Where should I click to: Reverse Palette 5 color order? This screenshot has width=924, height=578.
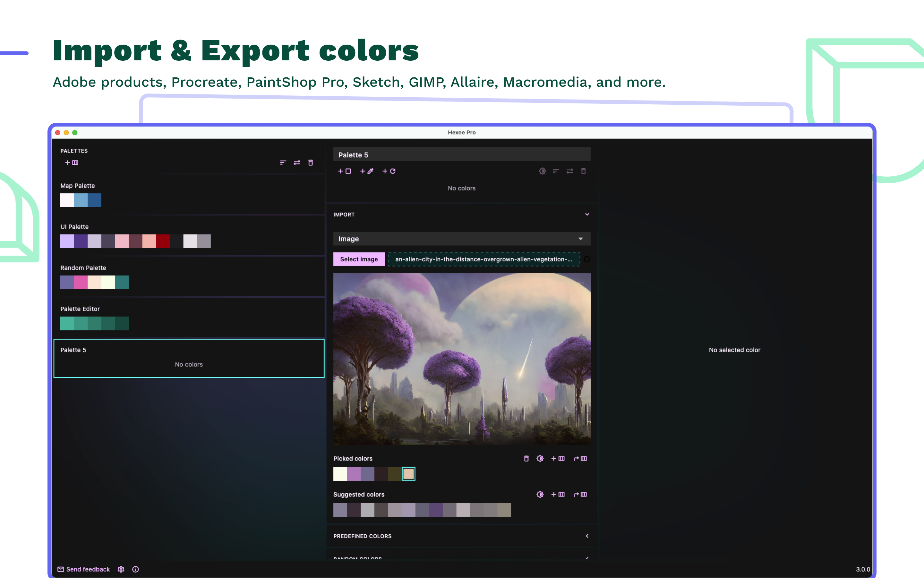[x=570, y=171]
